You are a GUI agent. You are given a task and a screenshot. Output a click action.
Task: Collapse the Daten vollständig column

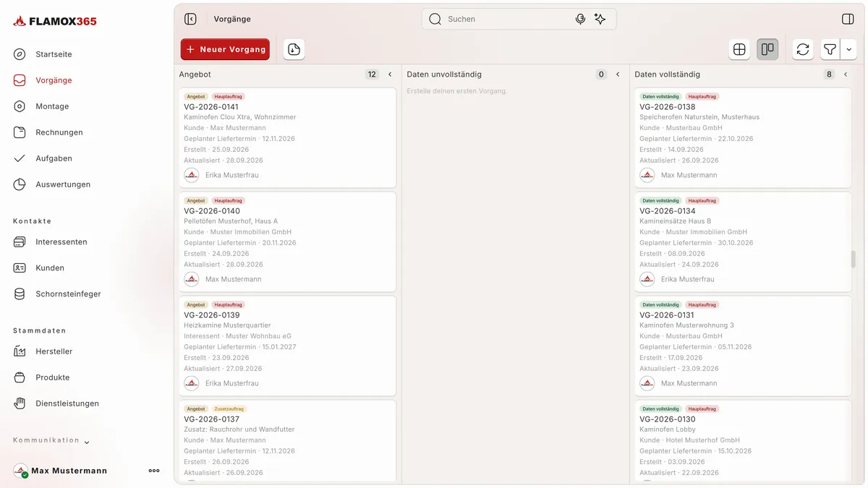[846, 74]
